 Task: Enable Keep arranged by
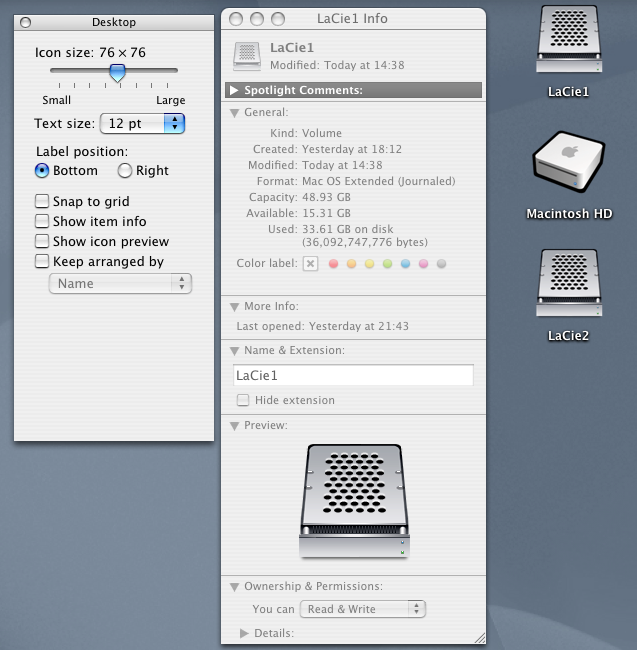42,261
